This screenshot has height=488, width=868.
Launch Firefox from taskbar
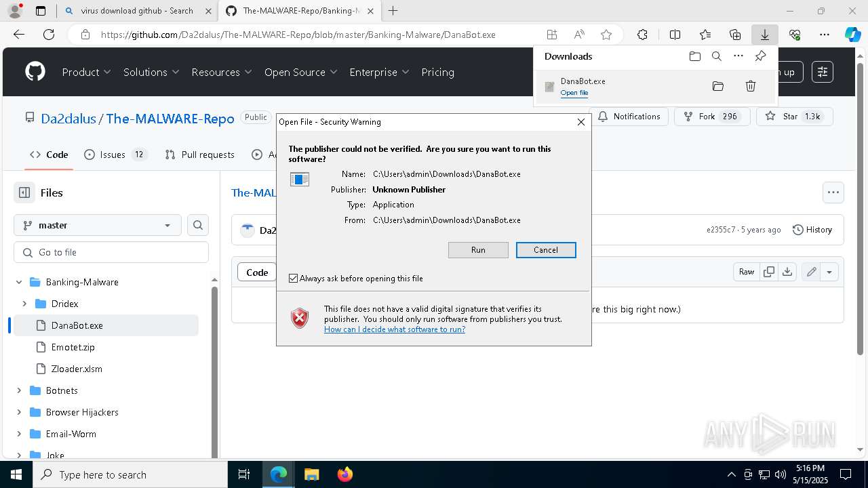coord(344,474)
